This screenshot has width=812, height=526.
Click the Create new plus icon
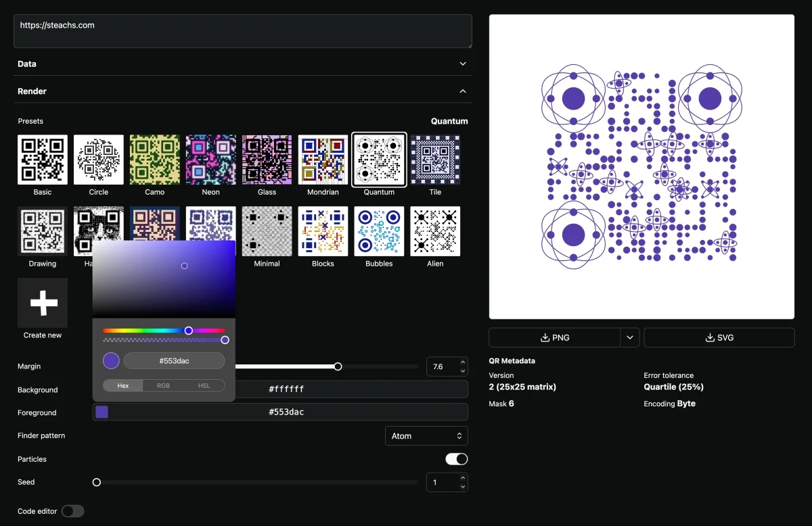(x=43, y=303)
